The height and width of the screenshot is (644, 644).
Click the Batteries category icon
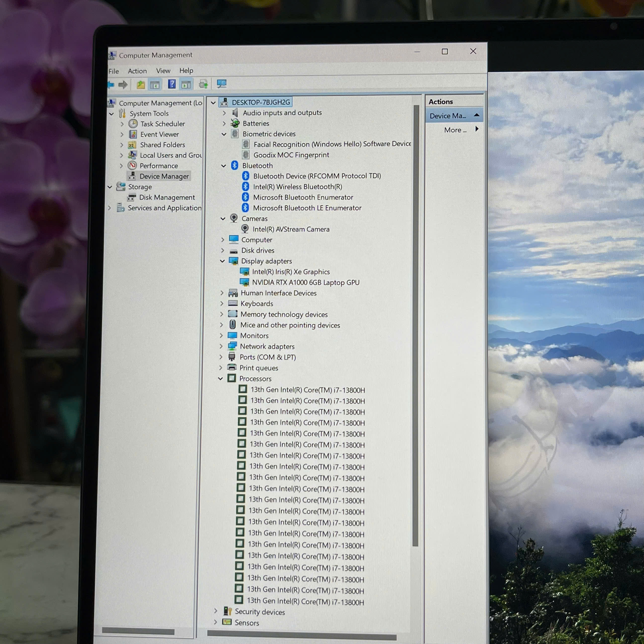235,123
